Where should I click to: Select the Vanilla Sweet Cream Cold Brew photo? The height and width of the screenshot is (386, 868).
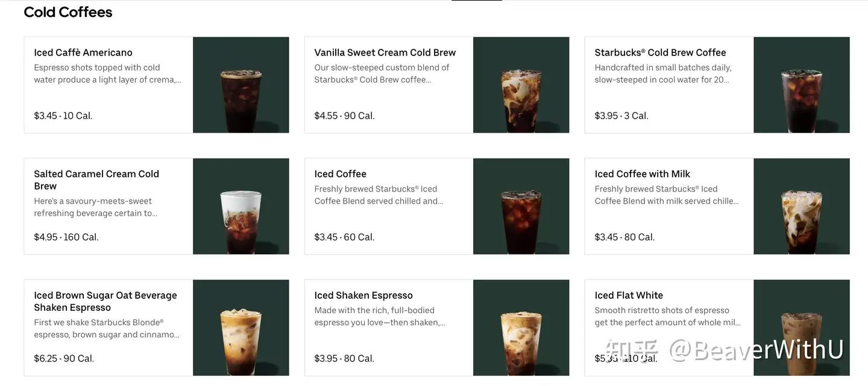pyautogui.click(x=521, y=85)
